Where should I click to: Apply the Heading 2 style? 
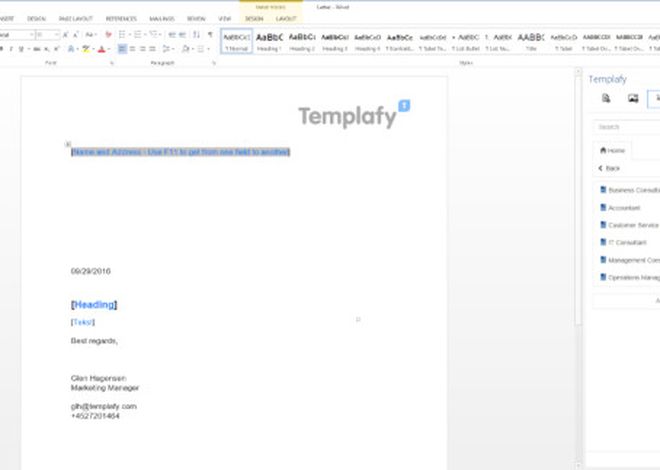302,41
